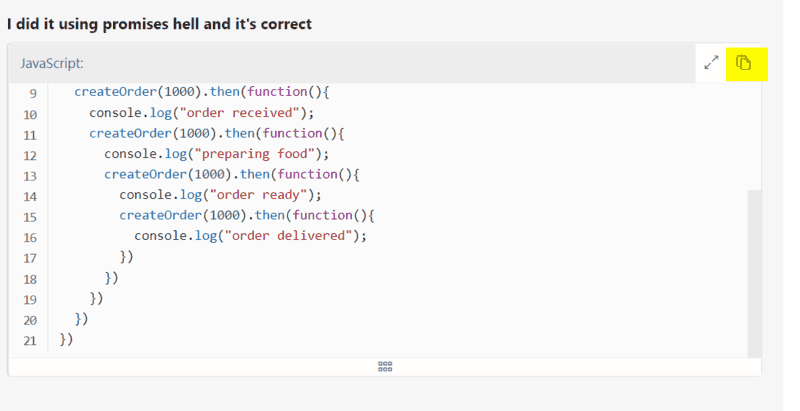Click the JavaScript: language label
Image resolution: width=800 pixels, height=411 pixels.
(x=52, y=63)
